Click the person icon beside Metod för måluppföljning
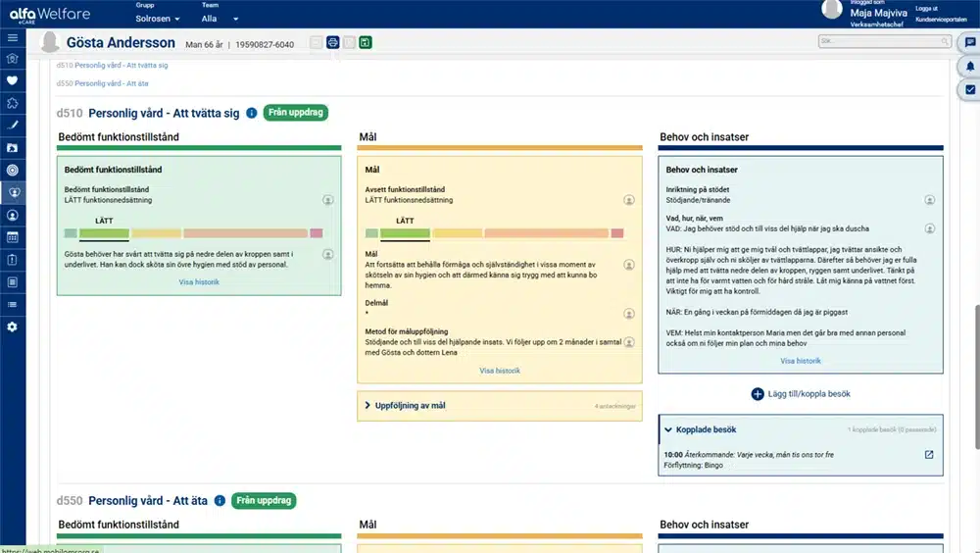The image size is (980, 553). (x=629, y=342)
